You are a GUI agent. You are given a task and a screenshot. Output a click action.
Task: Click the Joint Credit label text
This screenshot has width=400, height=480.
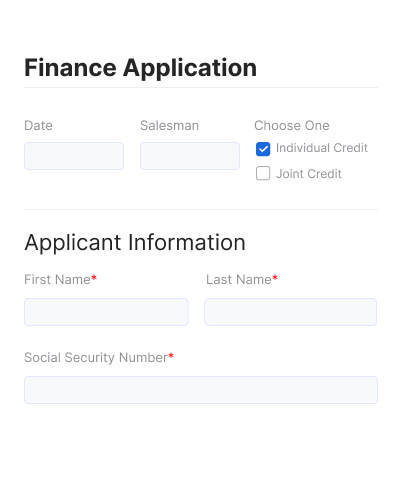(309, 174)
